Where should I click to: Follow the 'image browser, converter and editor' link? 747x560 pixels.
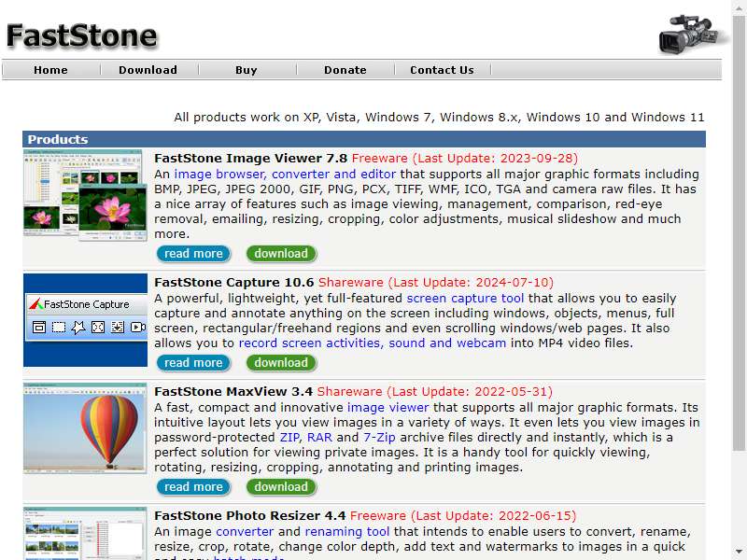click(285, 175)
